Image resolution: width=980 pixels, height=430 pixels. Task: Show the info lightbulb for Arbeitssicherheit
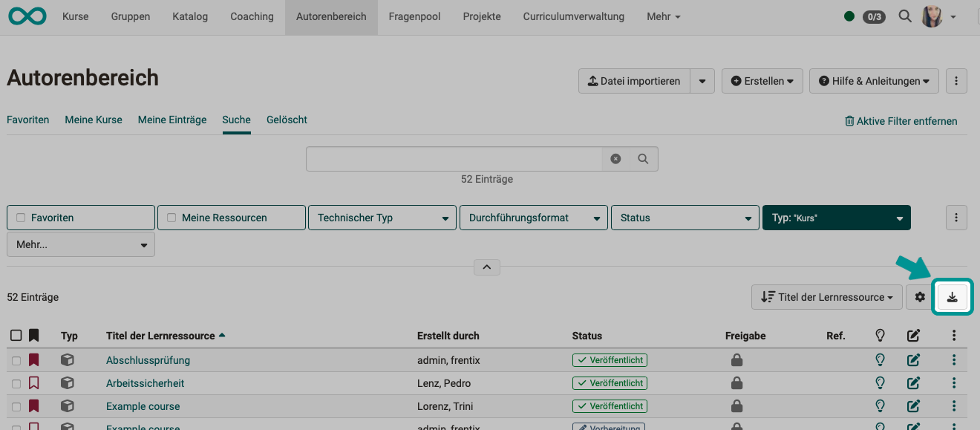click(880, 382)
